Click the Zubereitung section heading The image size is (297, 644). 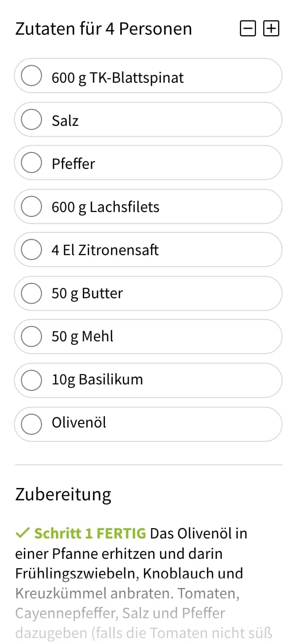(63, 494)
